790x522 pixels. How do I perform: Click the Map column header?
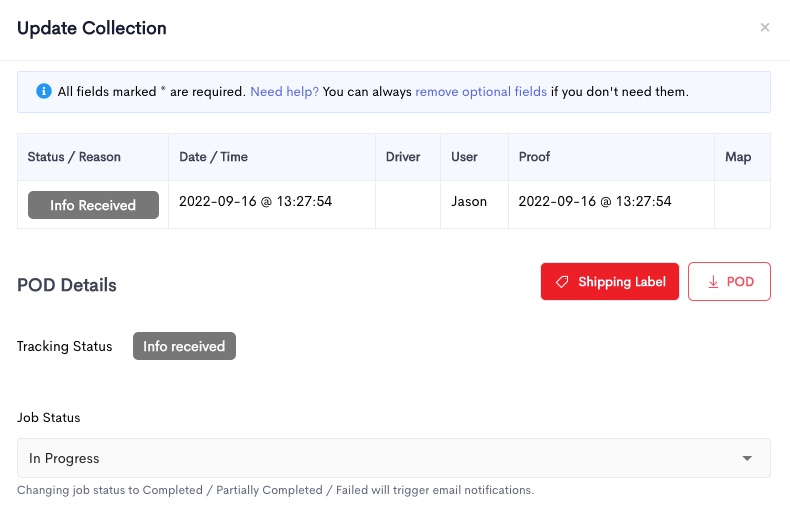tap(738, 157)
